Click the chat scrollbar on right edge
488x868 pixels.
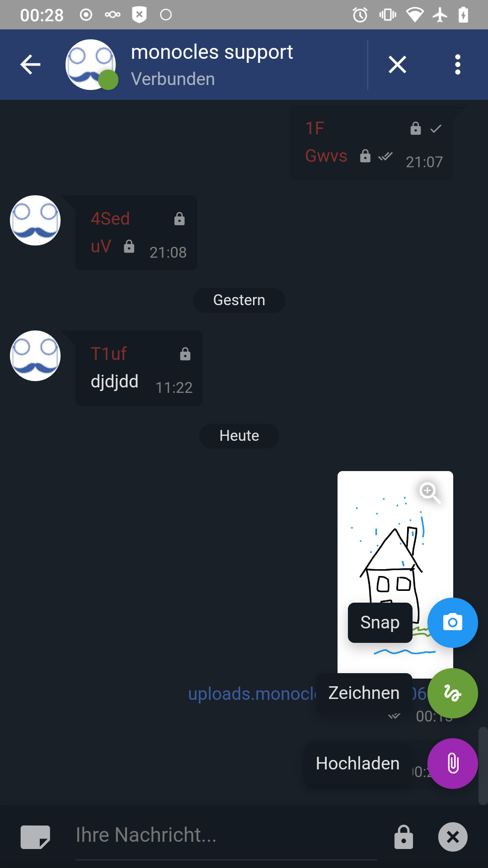pyautogui.click(x=483, y=765)
